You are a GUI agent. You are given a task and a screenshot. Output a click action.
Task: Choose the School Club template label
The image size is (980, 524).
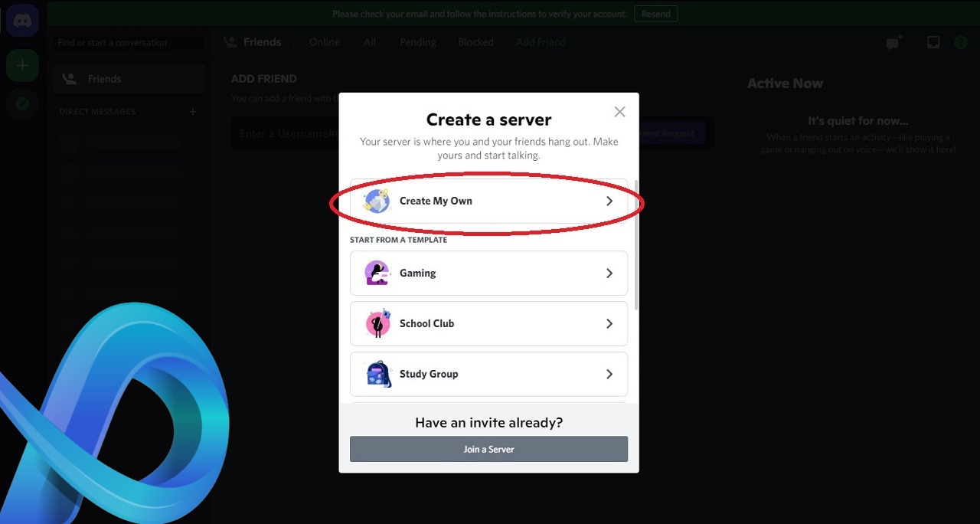tap(426, 323)
